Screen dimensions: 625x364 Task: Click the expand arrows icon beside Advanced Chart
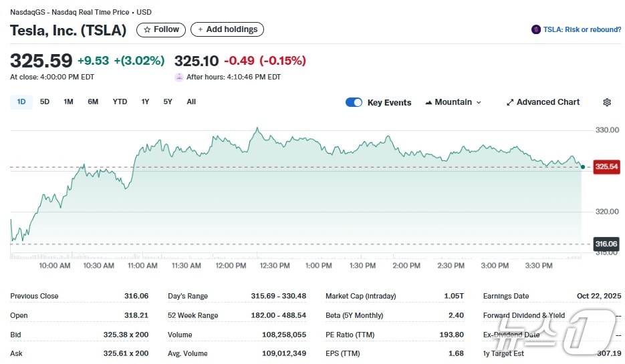pyautogui.click(x=510, y=102)
